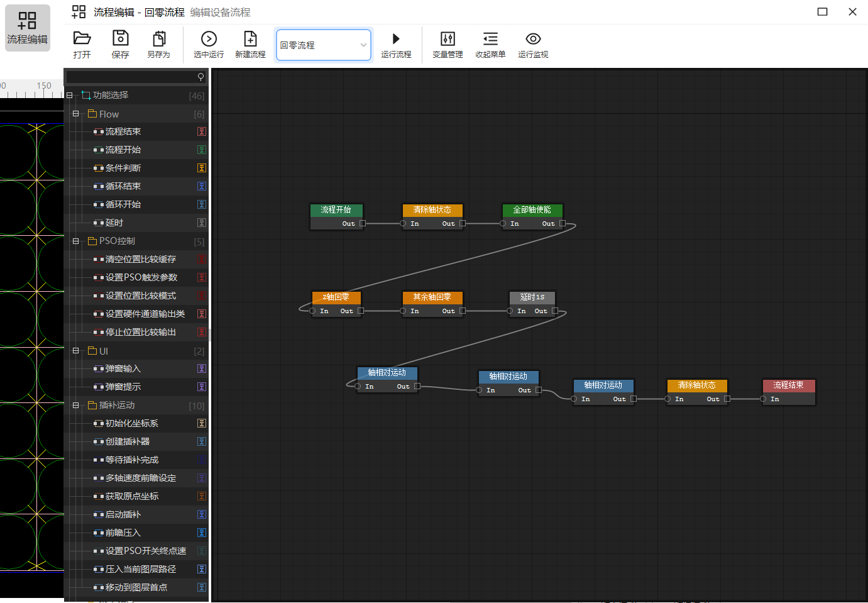This screenshot has width=868, height=603.
Task: Click the icon beside 初始化坐标系 row
Action: (x=202, y=423)
